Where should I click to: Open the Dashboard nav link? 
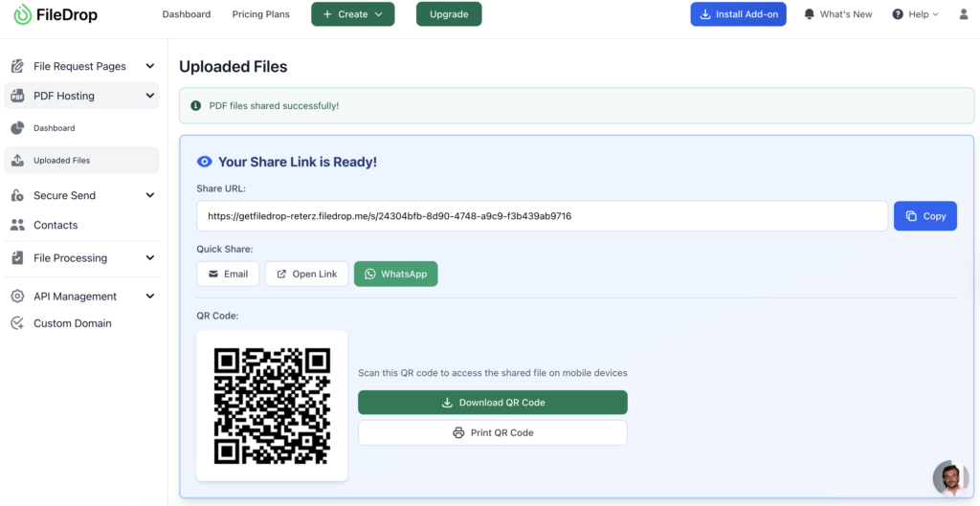coord(187,14)
